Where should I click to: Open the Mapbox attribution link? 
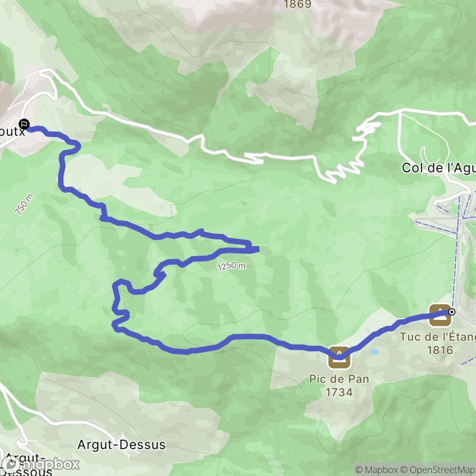[377, 469]
